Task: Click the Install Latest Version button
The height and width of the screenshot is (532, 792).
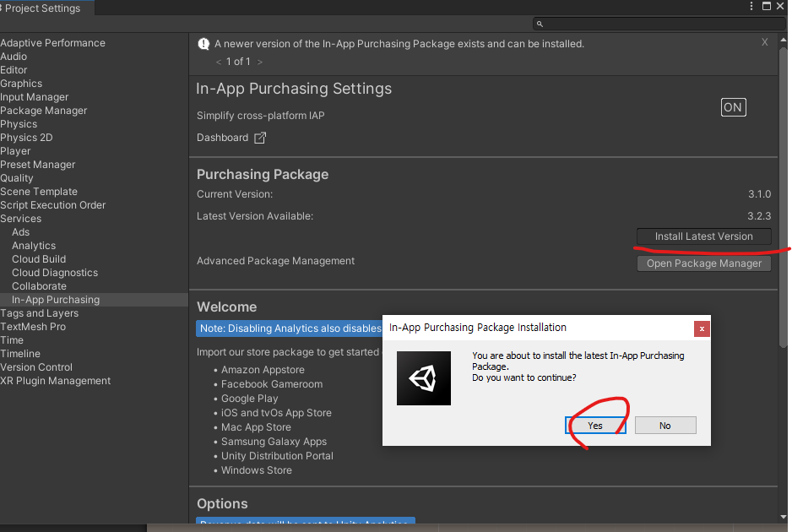Action: pos(703,236)
